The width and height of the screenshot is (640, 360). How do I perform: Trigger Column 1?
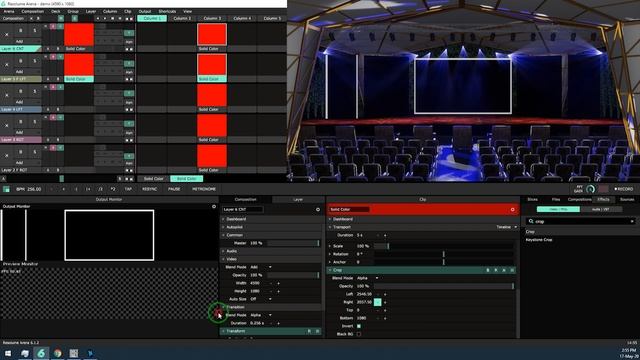pyautogui.click(x=152, y=18)
